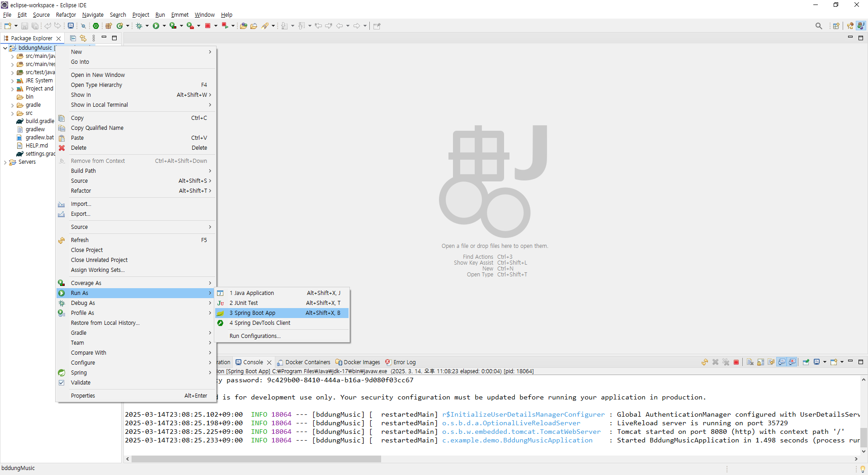Click Refresh in the context menu
Viewport: 868px width, 475px height.
[x=136, y=240]
